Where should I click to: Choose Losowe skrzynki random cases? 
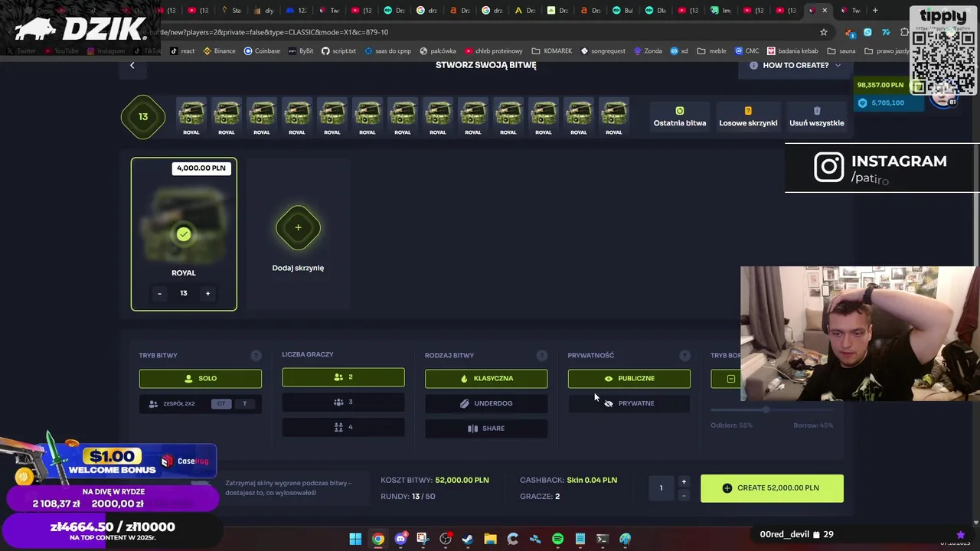point(748,116)
